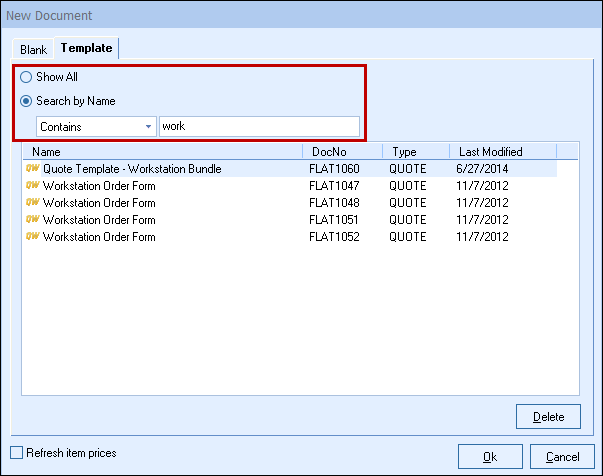Confirm with the Ok button

tap(489, 456)
